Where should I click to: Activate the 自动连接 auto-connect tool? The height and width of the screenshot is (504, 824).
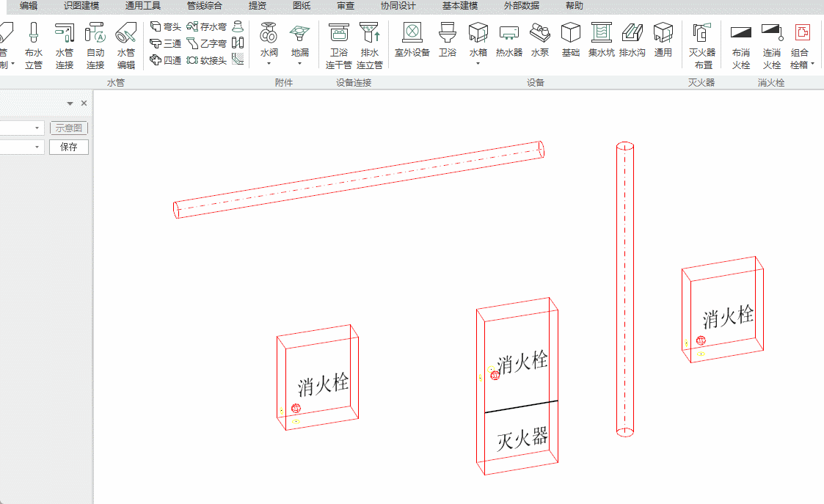[95, 45]
